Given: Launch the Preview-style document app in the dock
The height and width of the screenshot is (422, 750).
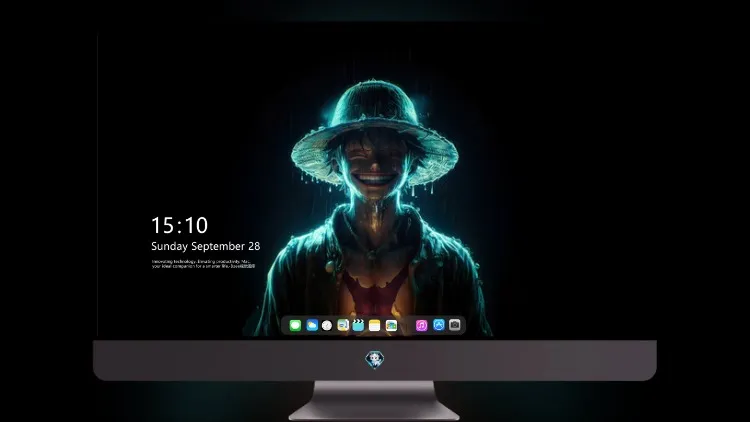Looking at the screenshot, I should [343, 325].
